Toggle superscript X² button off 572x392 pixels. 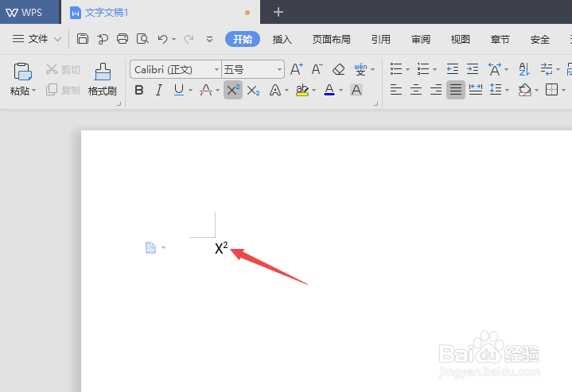(233, 90)
